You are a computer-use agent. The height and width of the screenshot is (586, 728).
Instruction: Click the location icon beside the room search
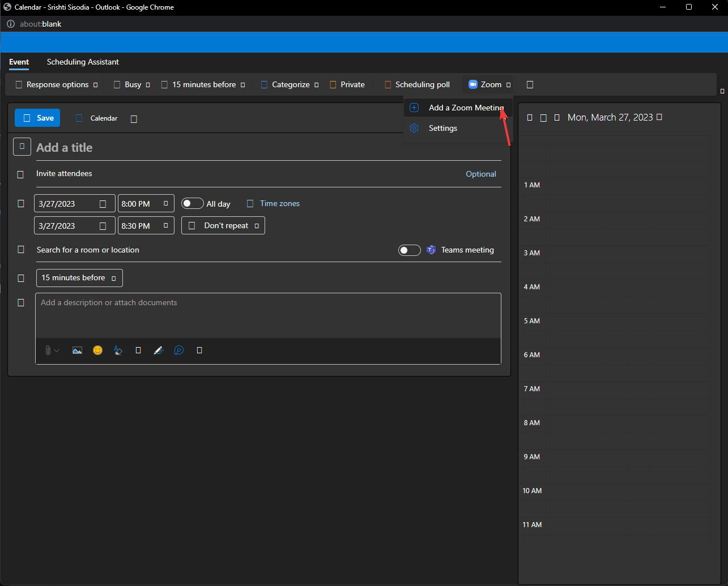[21, 250]
